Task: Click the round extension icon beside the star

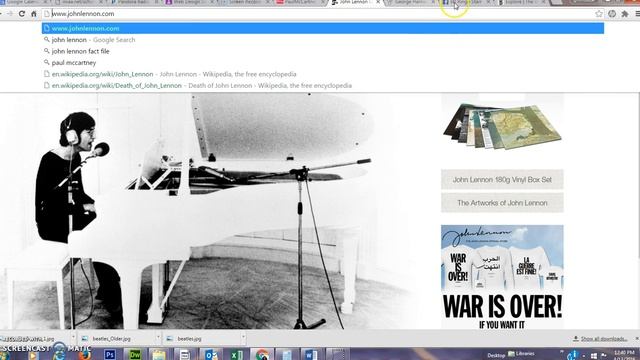Action: pyautogui.click(x=612, y=14)
